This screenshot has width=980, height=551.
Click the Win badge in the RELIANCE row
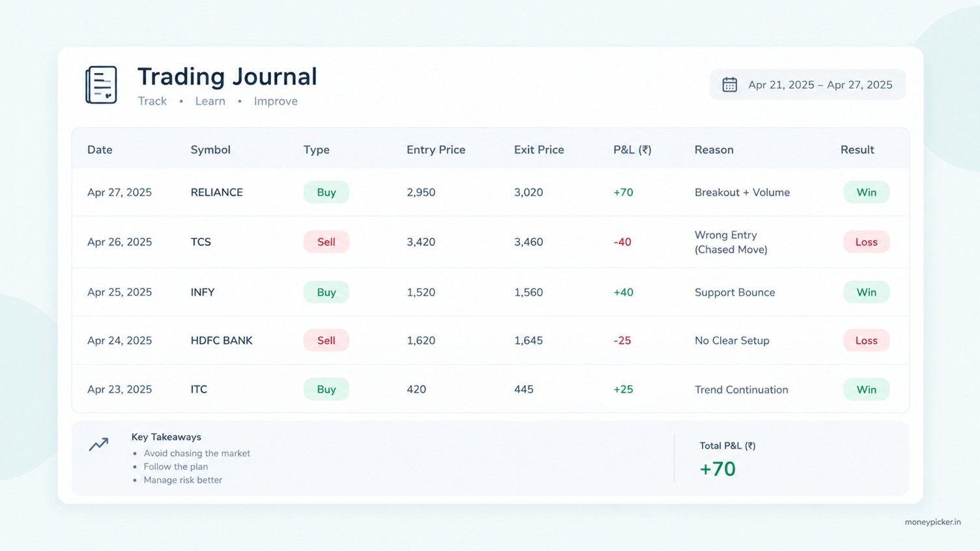(867, 192)
